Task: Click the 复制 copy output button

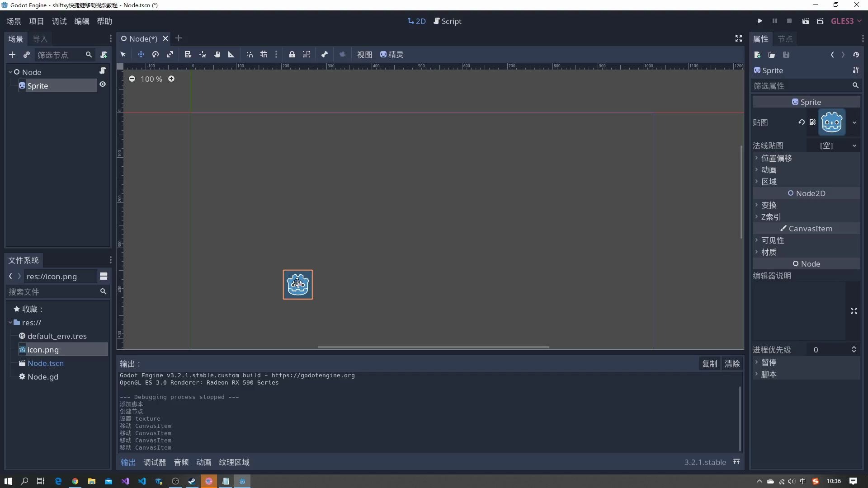Action: pos(709,364)
